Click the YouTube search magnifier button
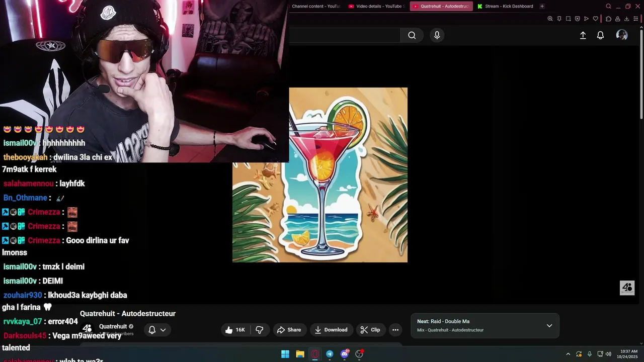The image size is (644, 362). pyautogui.click(x=412, y=35)
